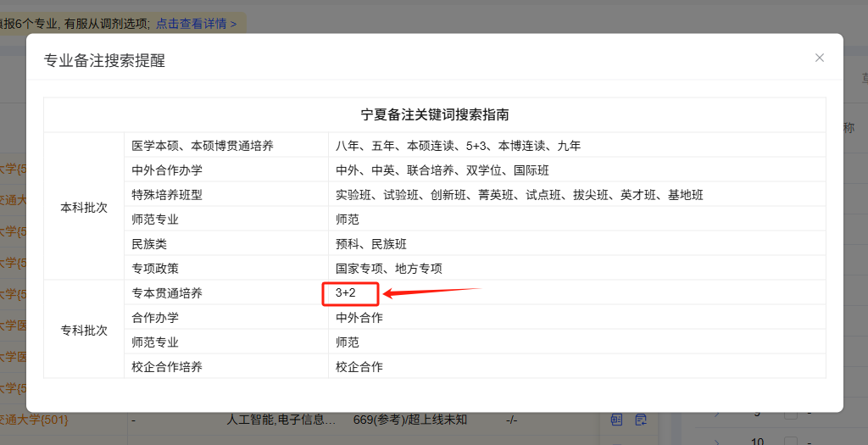
Task: Click 交通大学{501} school name behind dialog
Action: [34, 420]
